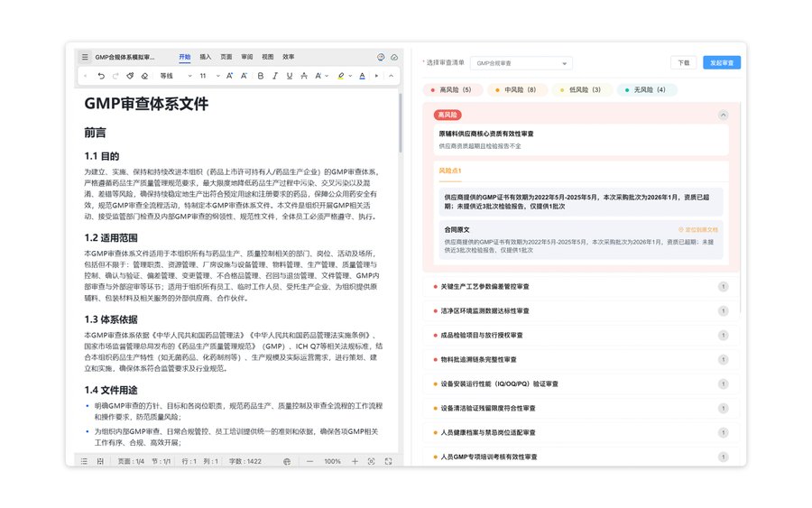
Task: Open the assistant face icon in the editor header
Action: click(x=381, y=57)
